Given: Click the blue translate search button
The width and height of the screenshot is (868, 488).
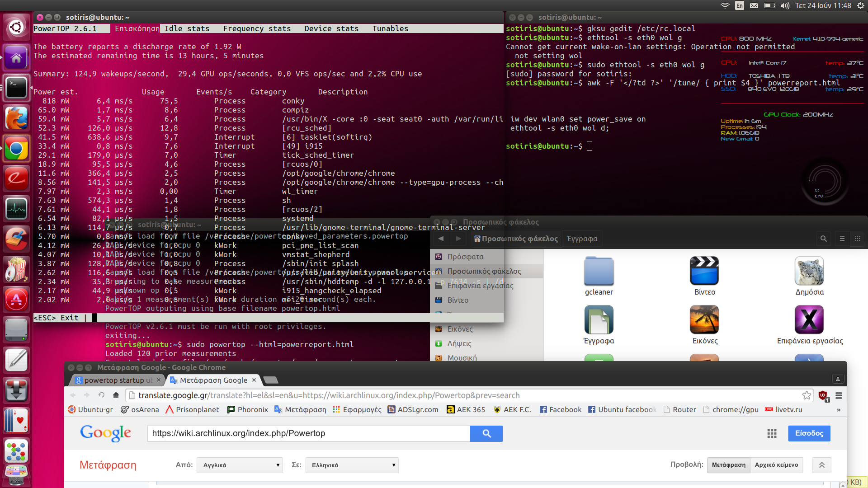Looking at the screenshot, I should tap(486, 433).
